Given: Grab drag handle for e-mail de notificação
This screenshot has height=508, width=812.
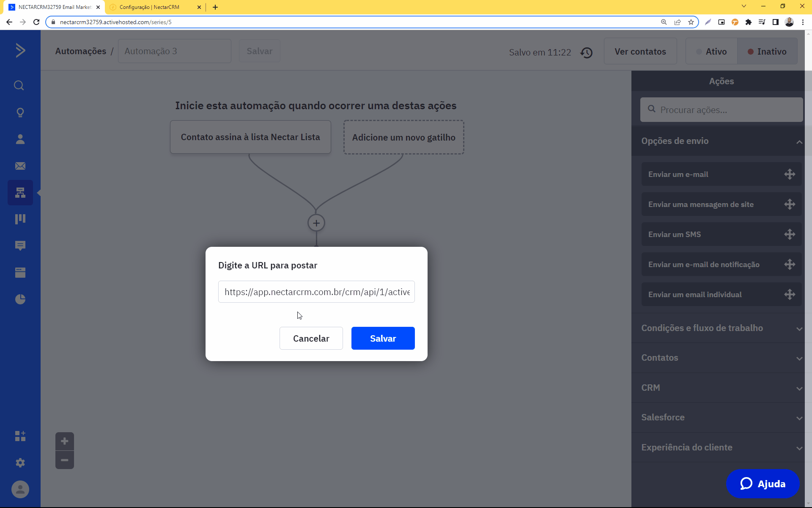Looking at the screenshot, I should 790,265.
